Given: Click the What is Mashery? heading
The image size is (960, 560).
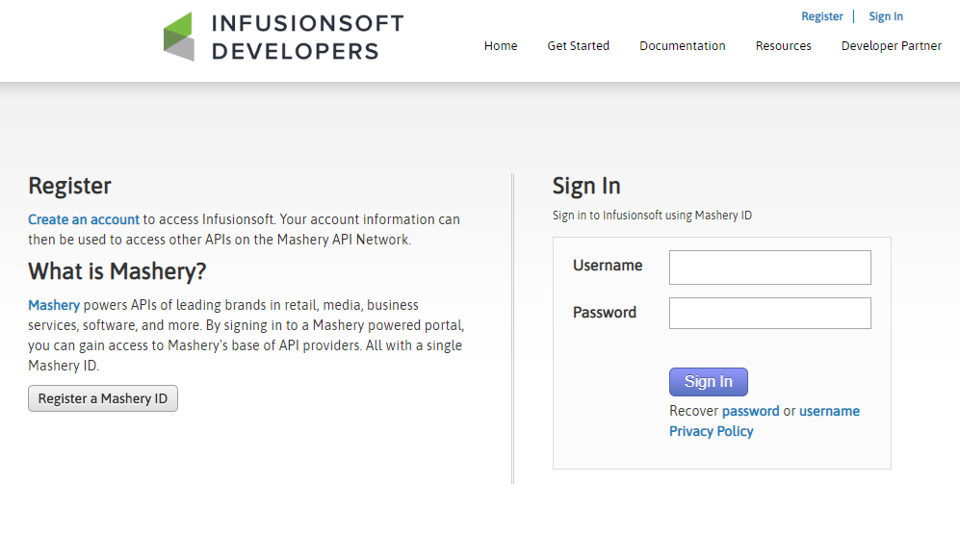Looking at the screenshot, I should pyautogui.click(x=117, y=271).
